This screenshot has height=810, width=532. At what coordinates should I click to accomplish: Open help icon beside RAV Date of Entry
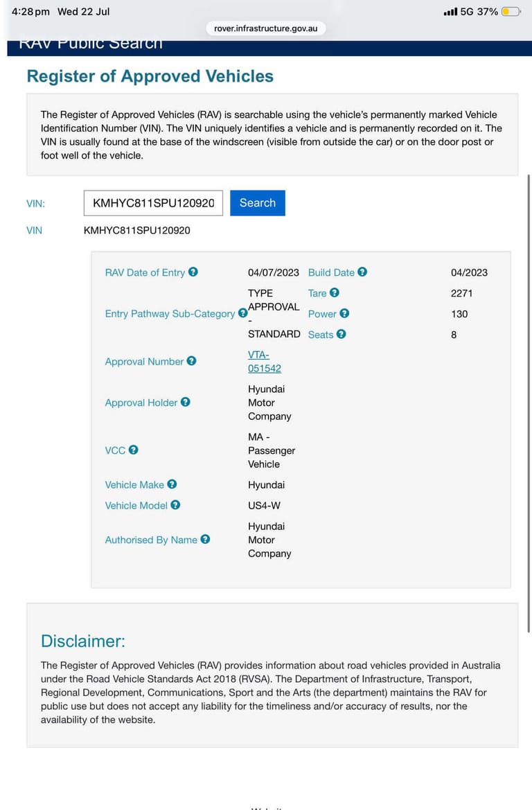[x=193, y=272]
